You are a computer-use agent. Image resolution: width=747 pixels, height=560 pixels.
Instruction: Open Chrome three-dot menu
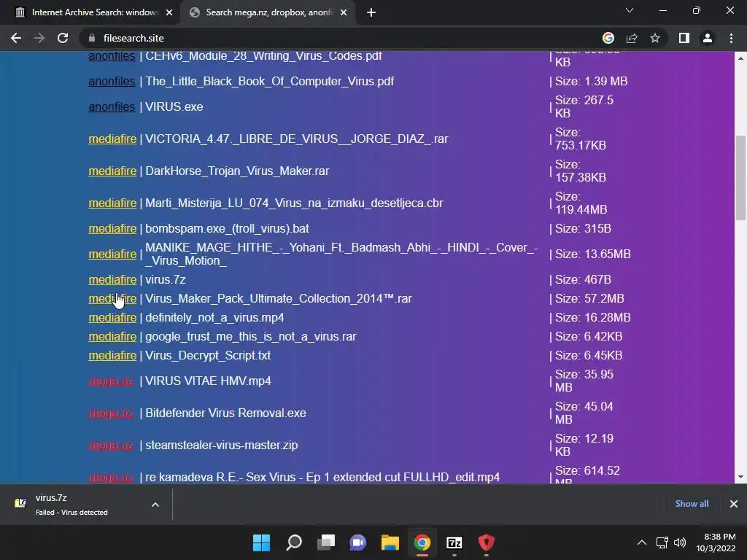731,38
